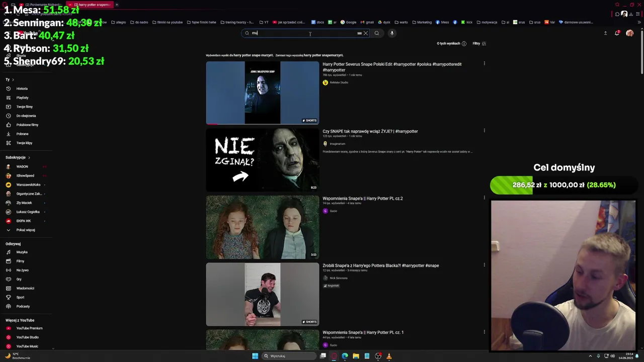This screenshot has width=644, height=362.
Task: Open Wiadomości news category
Action: 25,288
